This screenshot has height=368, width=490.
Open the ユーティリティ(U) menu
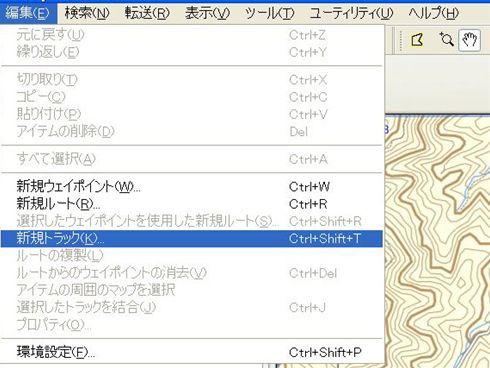(x=351, y=13)
